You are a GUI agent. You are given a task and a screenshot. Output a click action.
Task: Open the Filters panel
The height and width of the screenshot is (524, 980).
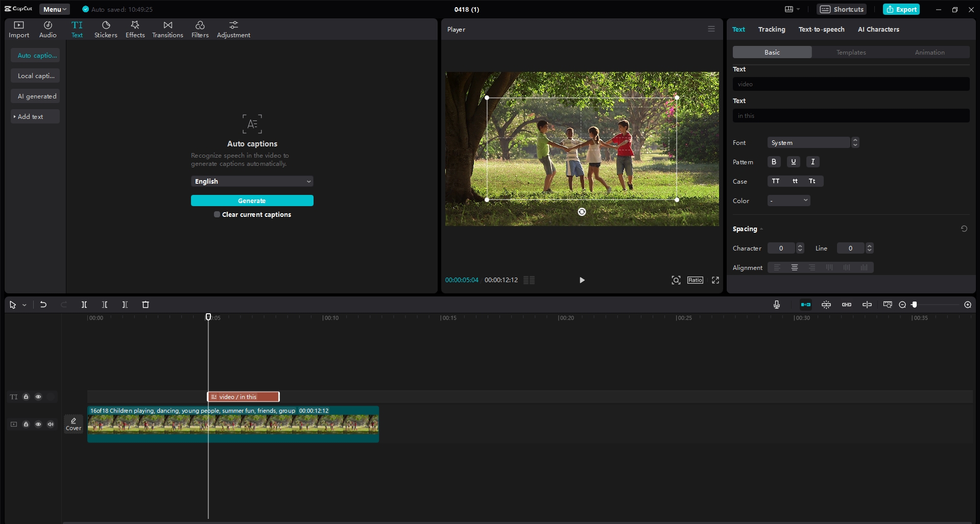tap(200, 30)
